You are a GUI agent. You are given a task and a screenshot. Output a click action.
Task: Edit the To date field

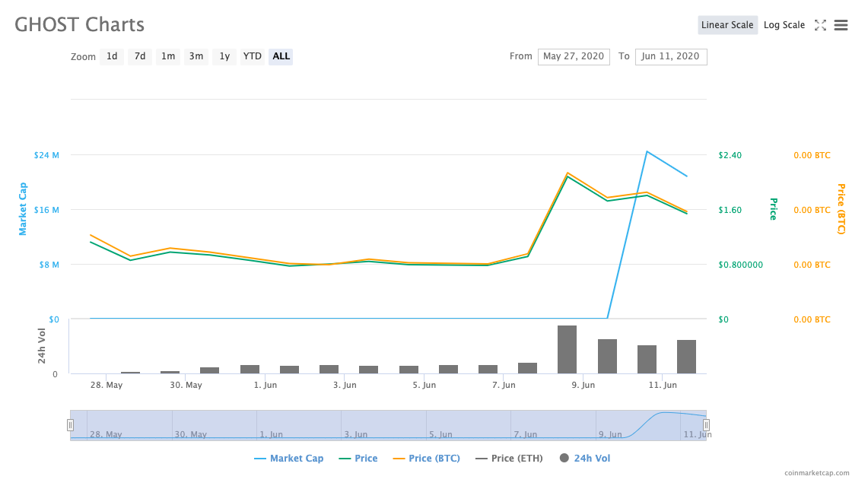point(671,56)
